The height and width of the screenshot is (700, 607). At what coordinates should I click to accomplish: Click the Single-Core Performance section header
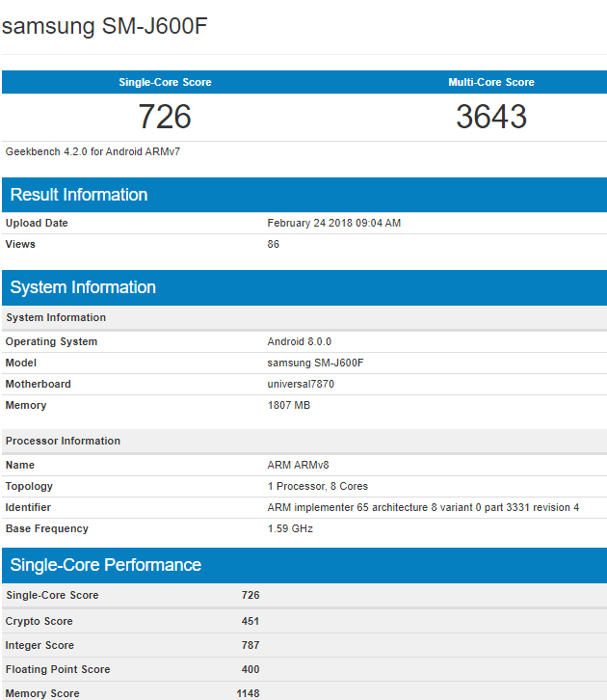click(106, 565)
